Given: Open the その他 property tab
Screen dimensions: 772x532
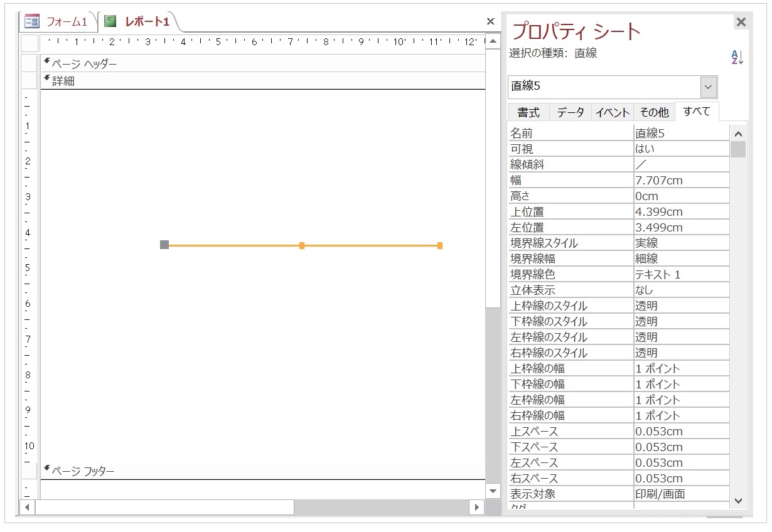Looking at the screenshot, I should coord(654,112).
